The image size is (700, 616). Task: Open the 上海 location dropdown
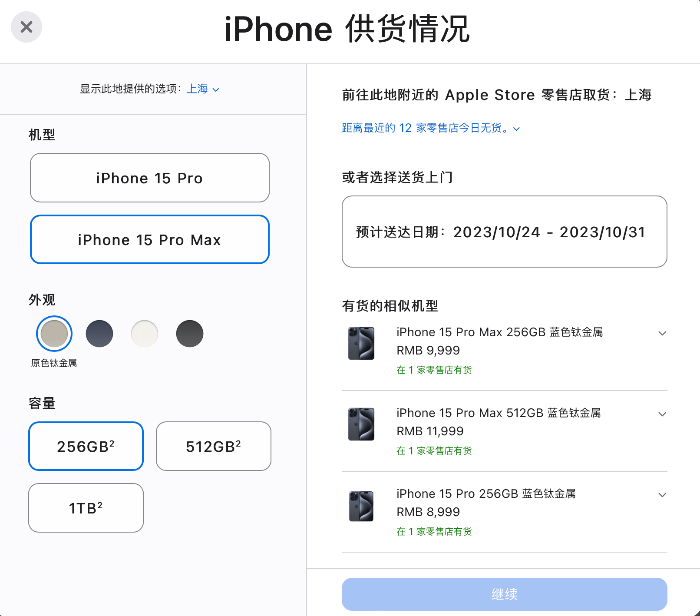pyautogui.click(x=203, y=89)
